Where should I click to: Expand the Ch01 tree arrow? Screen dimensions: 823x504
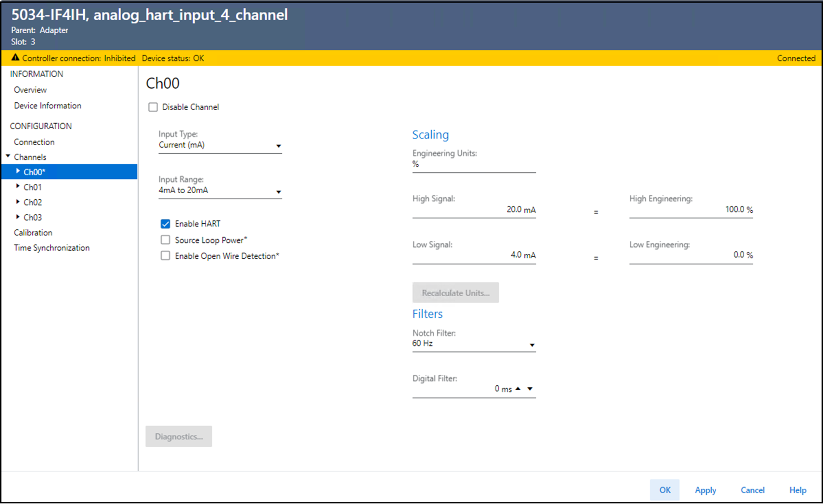point(17,186)
